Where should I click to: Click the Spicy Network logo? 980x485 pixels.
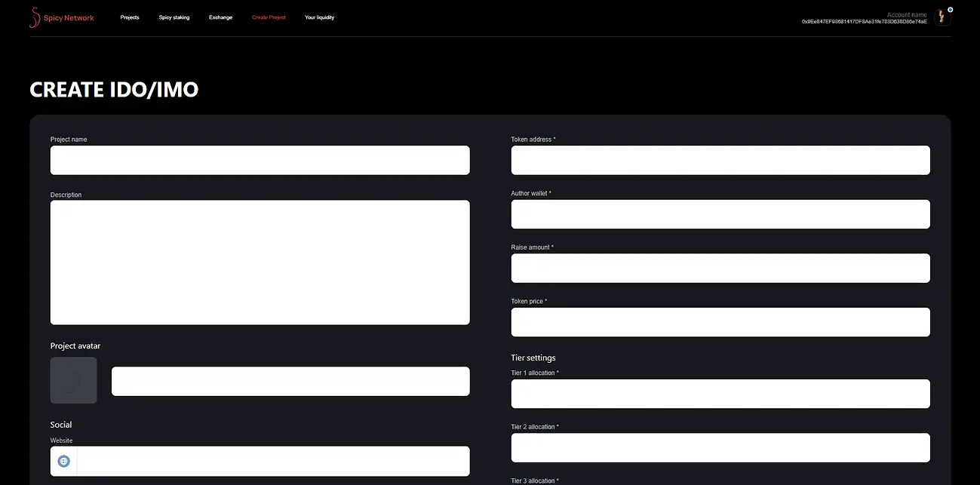pyautogui.click(x=62, y=17)
